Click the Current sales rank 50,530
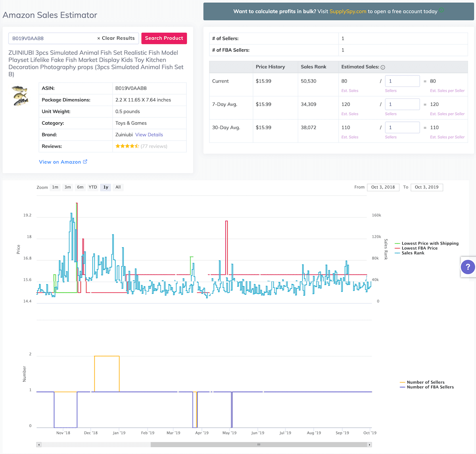476x454 pixels. pyautogui.click(x=309, y=81)
